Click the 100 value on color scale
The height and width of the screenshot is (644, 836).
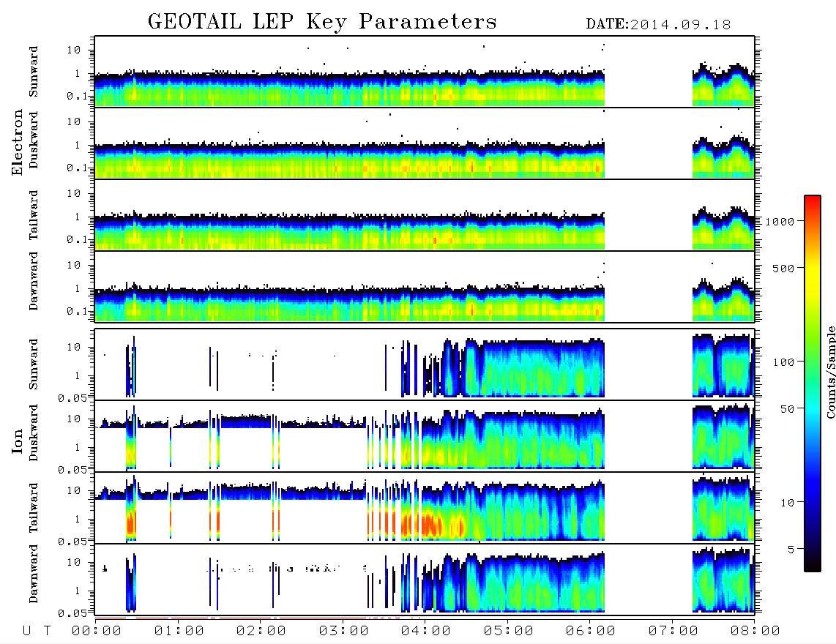[783, 362]
